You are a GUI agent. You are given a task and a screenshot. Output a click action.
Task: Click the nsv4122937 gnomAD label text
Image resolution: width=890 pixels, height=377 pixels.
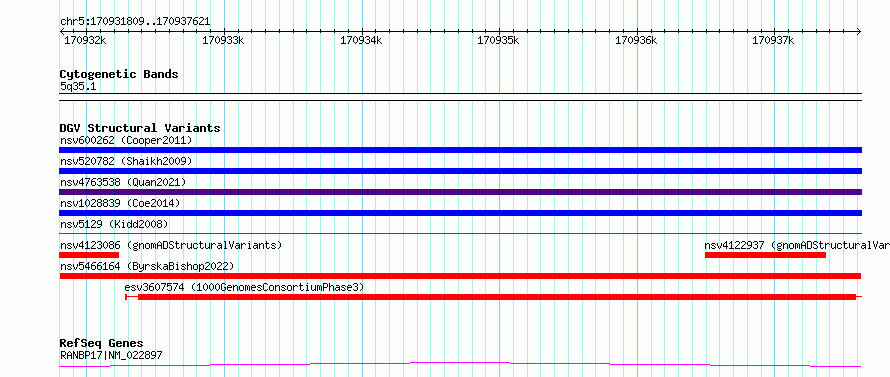[797, 245]
